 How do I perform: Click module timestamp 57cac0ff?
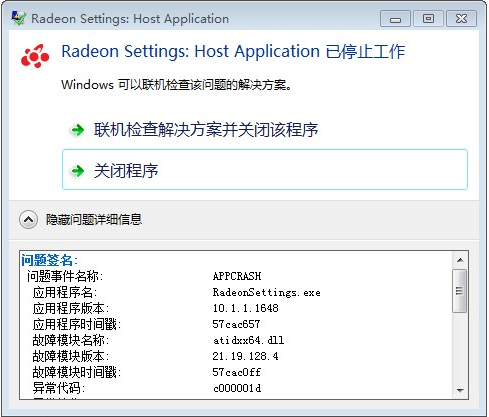click(x=236, y=372)
